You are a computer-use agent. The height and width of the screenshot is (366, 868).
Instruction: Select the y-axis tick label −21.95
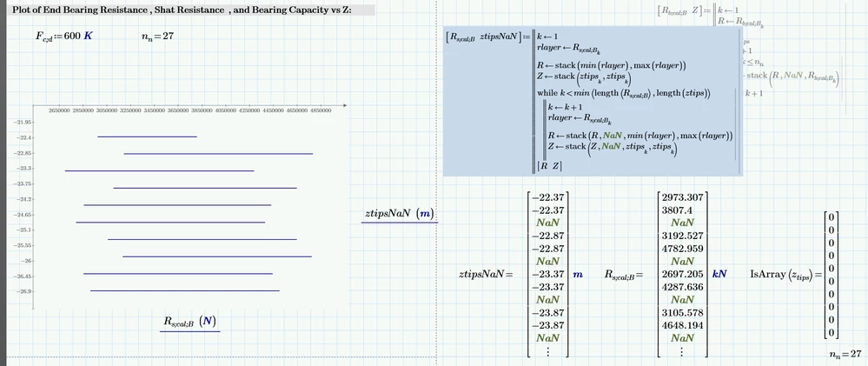click(23, 123)
